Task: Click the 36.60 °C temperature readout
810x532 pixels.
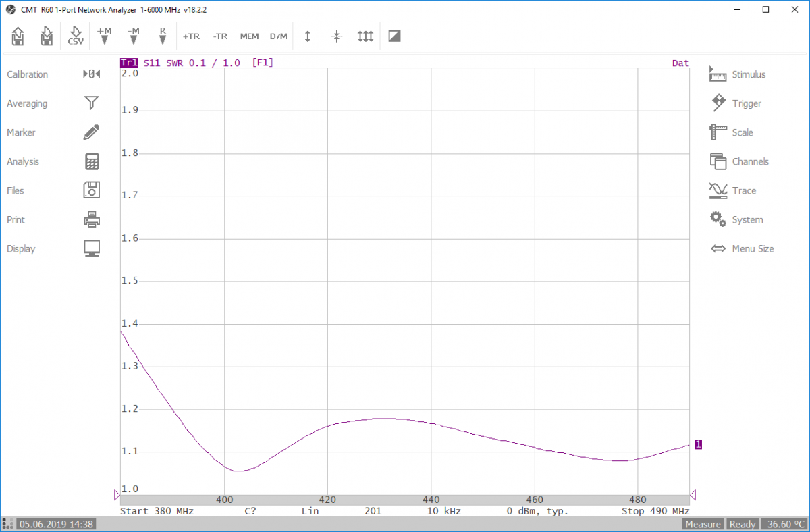Action: tap(784, 525)
